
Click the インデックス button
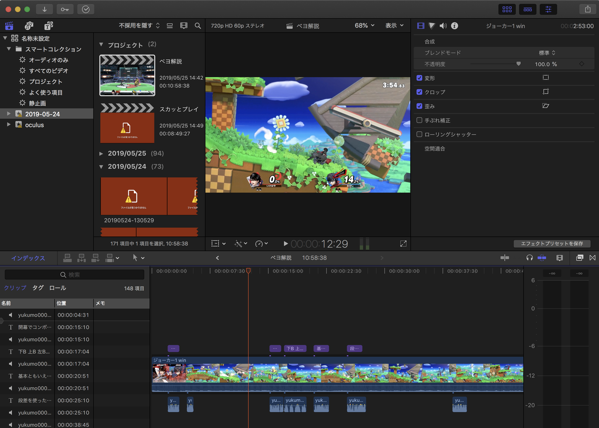pos(28,258)
